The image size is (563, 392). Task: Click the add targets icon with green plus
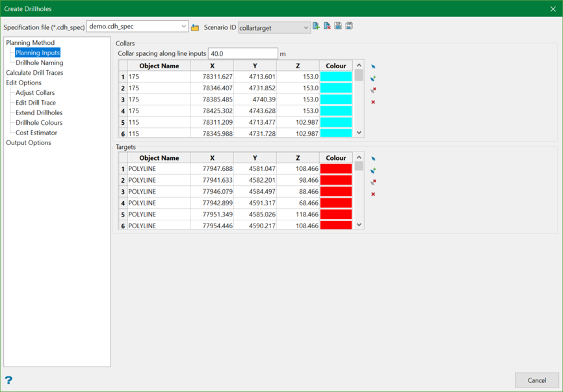pyautogui.click(x=373, y=171)
